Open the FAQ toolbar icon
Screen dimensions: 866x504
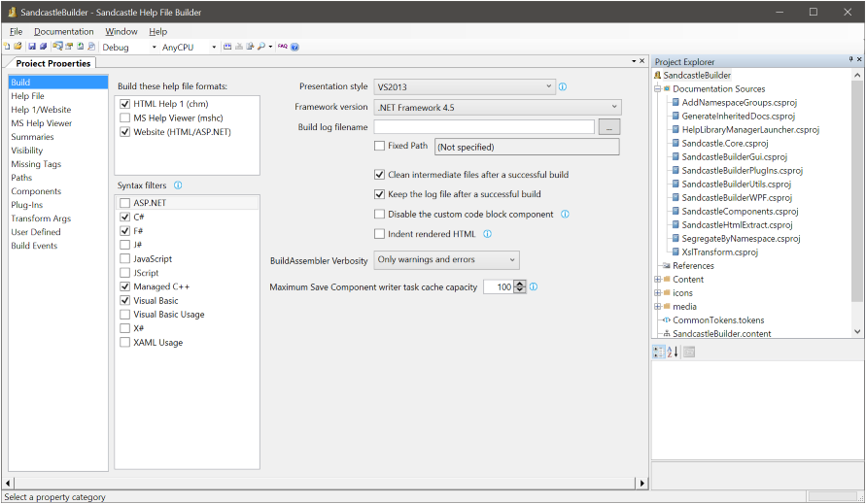[282, 47]
